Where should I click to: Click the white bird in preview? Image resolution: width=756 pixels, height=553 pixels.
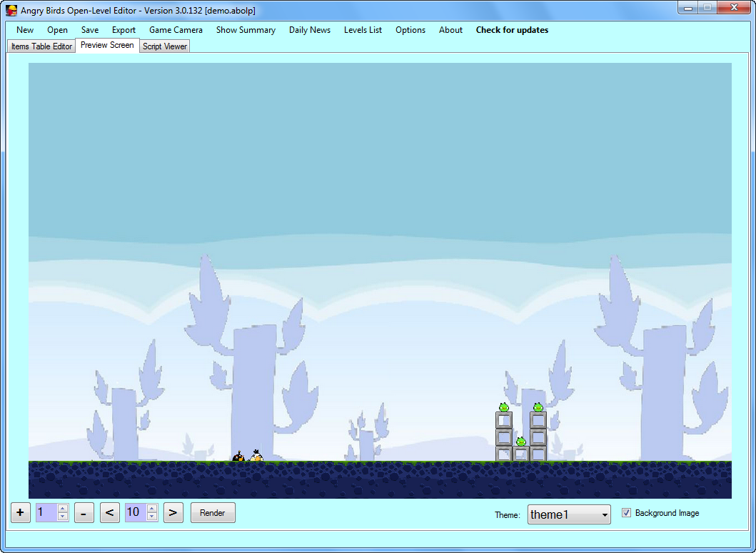click(x=256, y=456)
